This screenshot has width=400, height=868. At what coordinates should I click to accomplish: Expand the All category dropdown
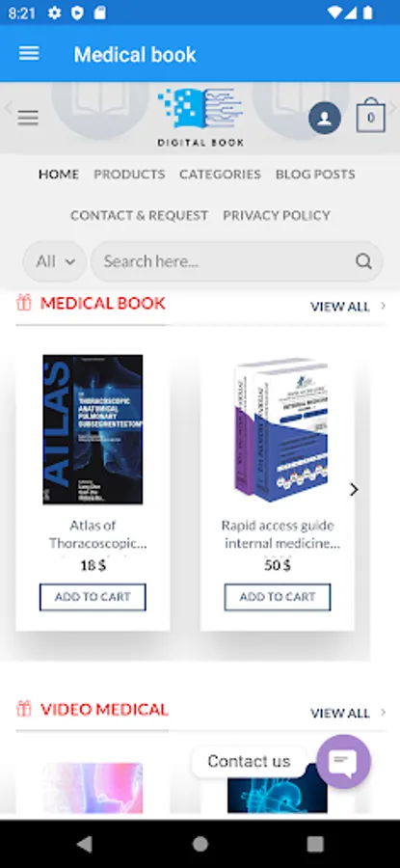[54, 261]
